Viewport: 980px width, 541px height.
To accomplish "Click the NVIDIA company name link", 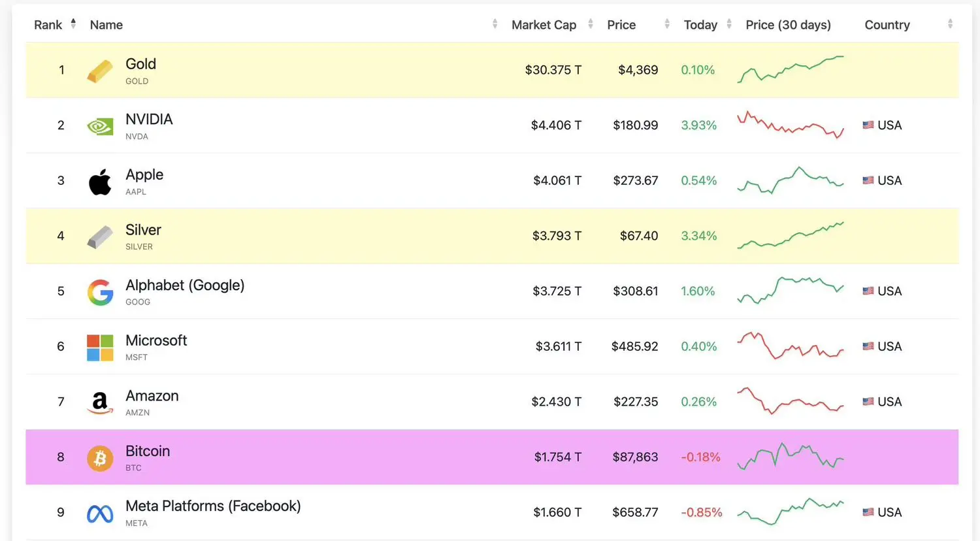I will [149, 120].
